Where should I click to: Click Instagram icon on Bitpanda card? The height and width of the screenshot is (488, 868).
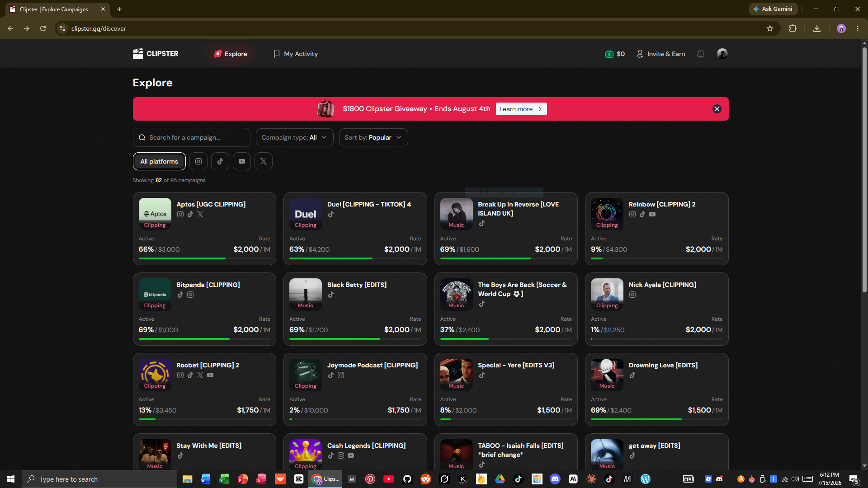190,295
